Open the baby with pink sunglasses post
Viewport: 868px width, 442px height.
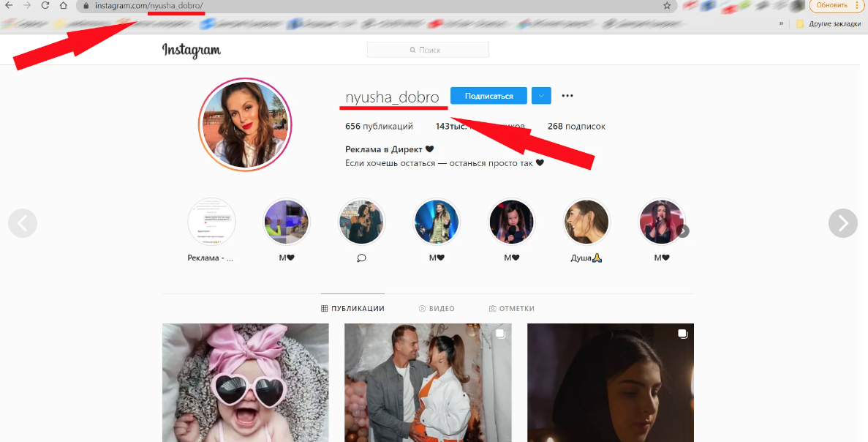(x=245, y=383)
